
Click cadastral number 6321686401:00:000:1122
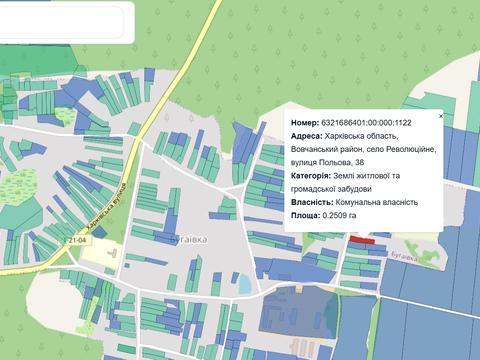click(x=366, y=123)
